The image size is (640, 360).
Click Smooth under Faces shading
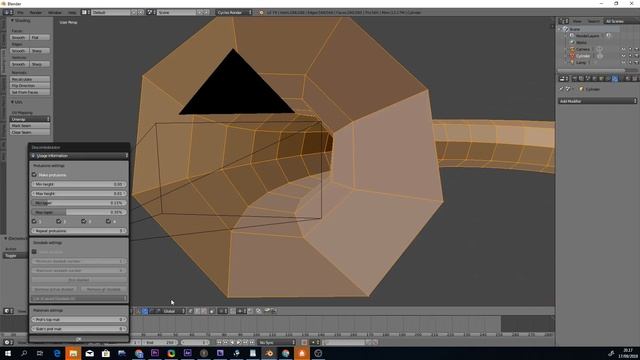19,38
